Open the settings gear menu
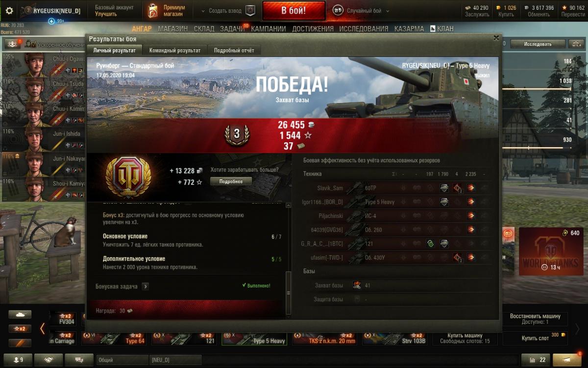 click(9, 10)
